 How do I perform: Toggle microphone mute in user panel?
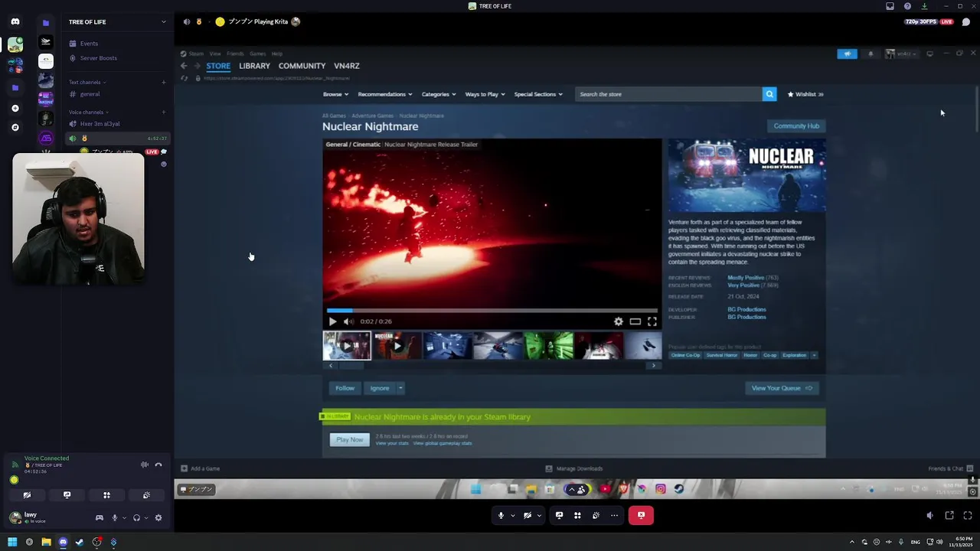[115, 518]
